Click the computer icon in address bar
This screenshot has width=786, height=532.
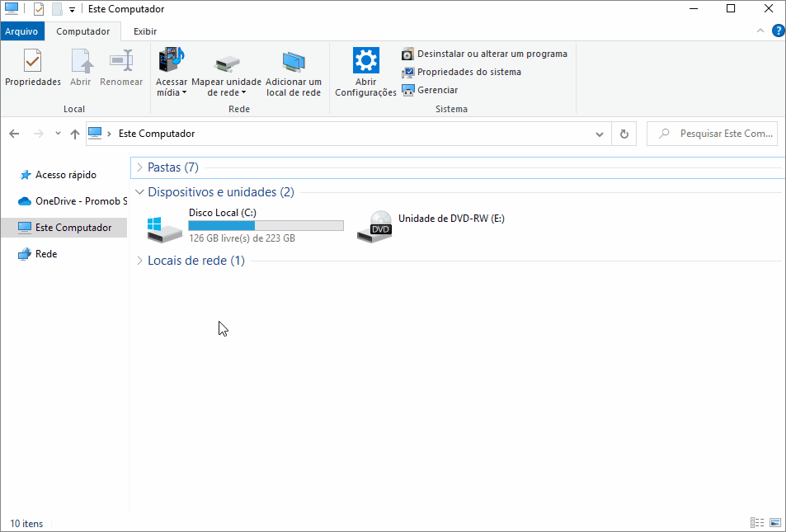(x=94, y=133)
